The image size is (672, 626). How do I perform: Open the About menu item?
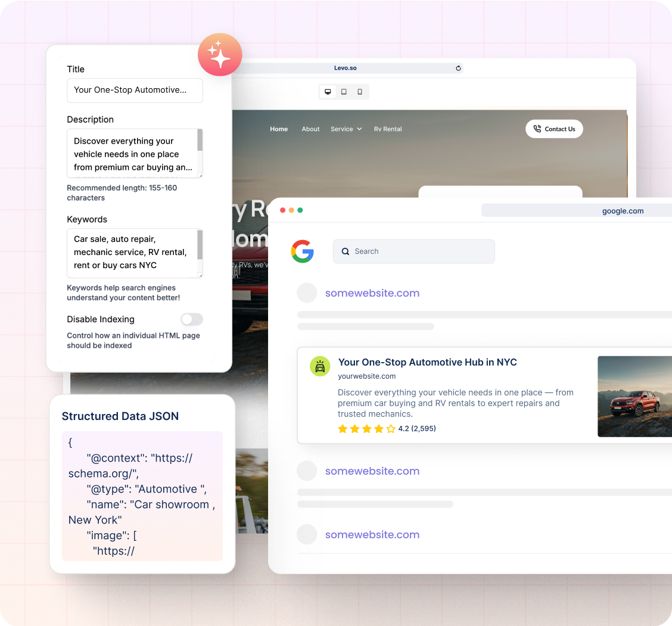(310, 129)
